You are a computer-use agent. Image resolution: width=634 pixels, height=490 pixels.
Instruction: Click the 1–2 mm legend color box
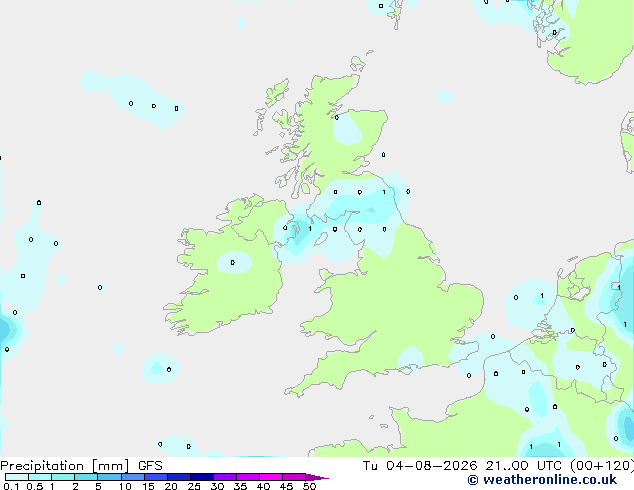pyautogui.click(x=63, y=477)
